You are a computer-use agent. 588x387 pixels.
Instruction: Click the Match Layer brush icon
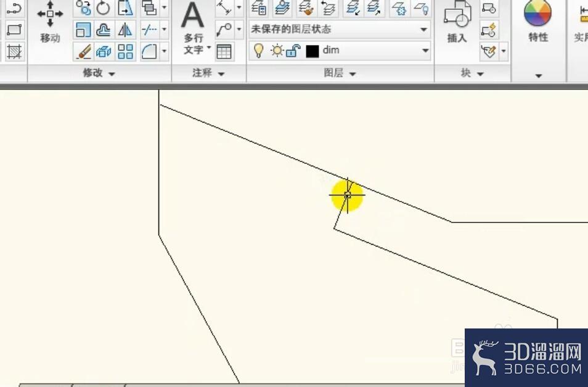coord(306,7)
